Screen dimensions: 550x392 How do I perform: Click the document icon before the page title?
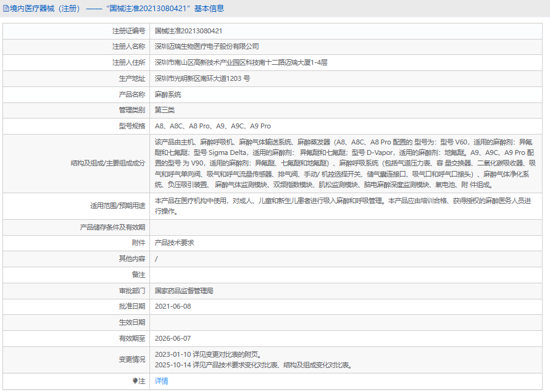6,9
